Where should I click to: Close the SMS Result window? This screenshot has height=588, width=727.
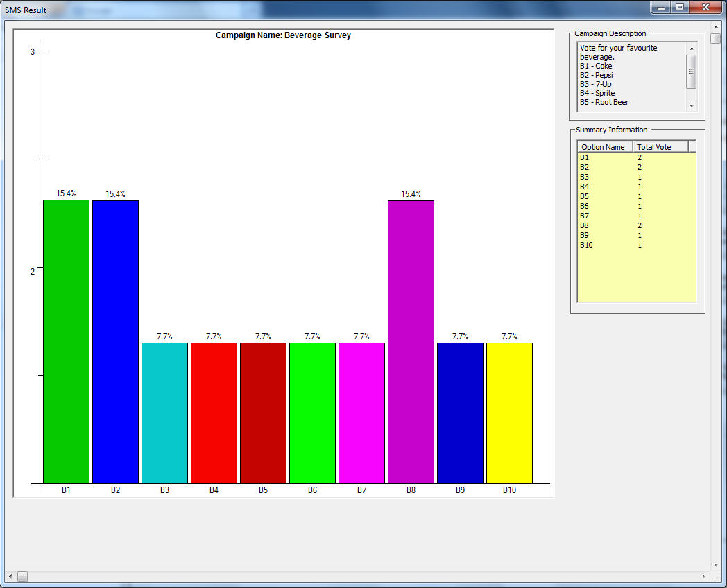pos(705,7)
